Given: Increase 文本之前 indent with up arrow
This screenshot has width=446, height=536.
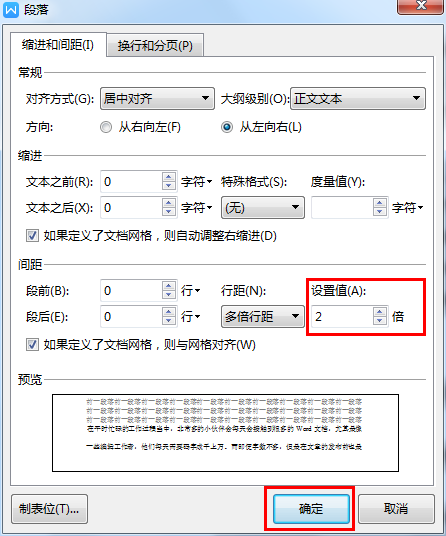Looking at the screenshot, I should click(x=169, y=177).
